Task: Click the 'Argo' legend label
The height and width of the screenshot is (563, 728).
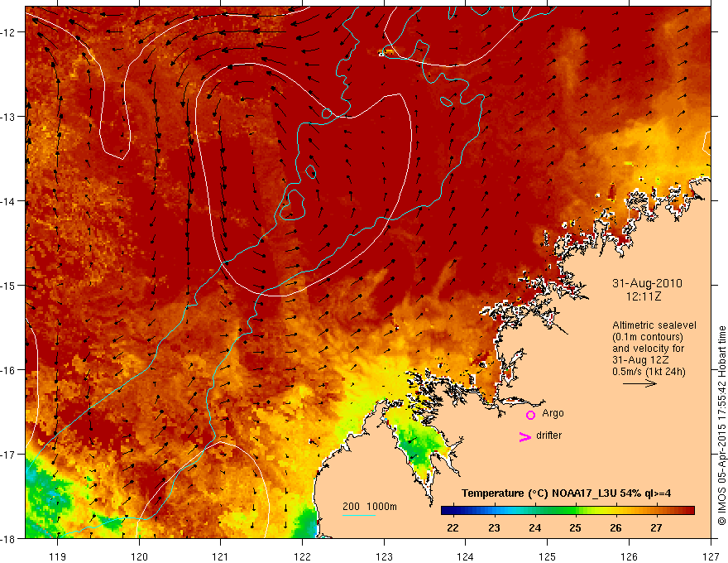Action: (x=553, y=413)
